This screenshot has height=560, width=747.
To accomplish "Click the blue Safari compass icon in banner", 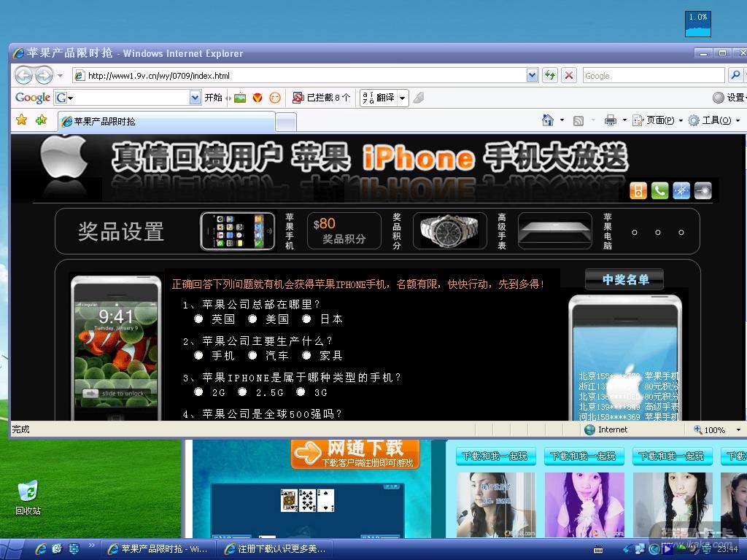I will coord(681,190).
